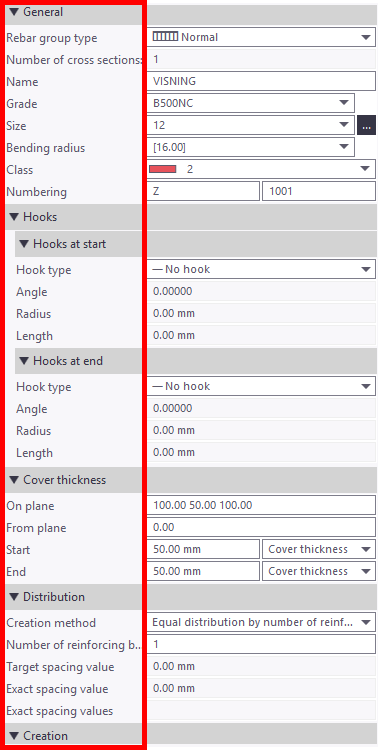The height and width of the screenshot is (750, 378).
Task: Collapse the Hooks at start subsection
Action: pos(24,244)
